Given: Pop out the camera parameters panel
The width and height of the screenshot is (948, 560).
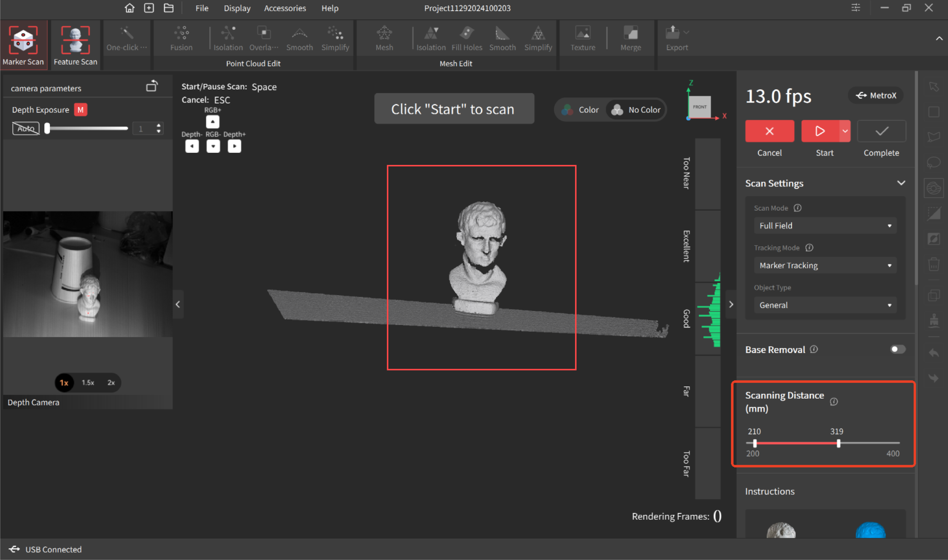Looking at the screenshot, I should (152, 86).
